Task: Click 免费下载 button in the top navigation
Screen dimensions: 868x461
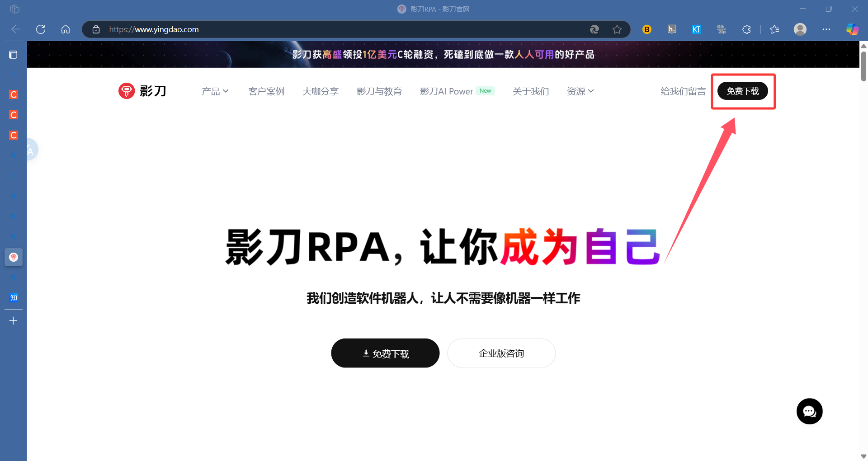Action: [743, 91]
